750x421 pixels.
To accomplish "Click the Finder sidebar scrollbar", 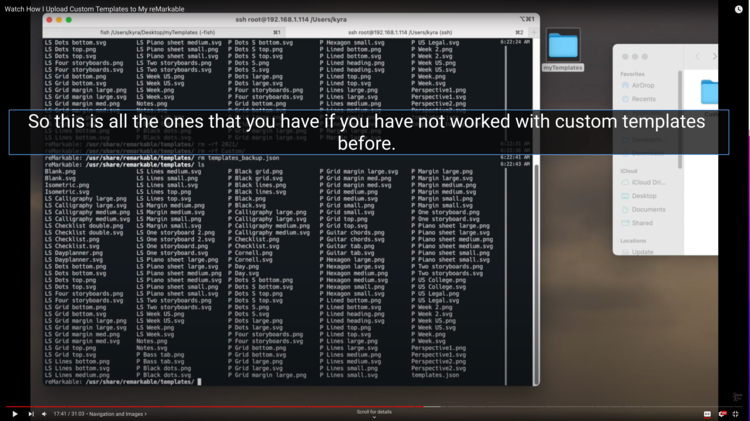I will pyautogui.click(x=680, y=120).
